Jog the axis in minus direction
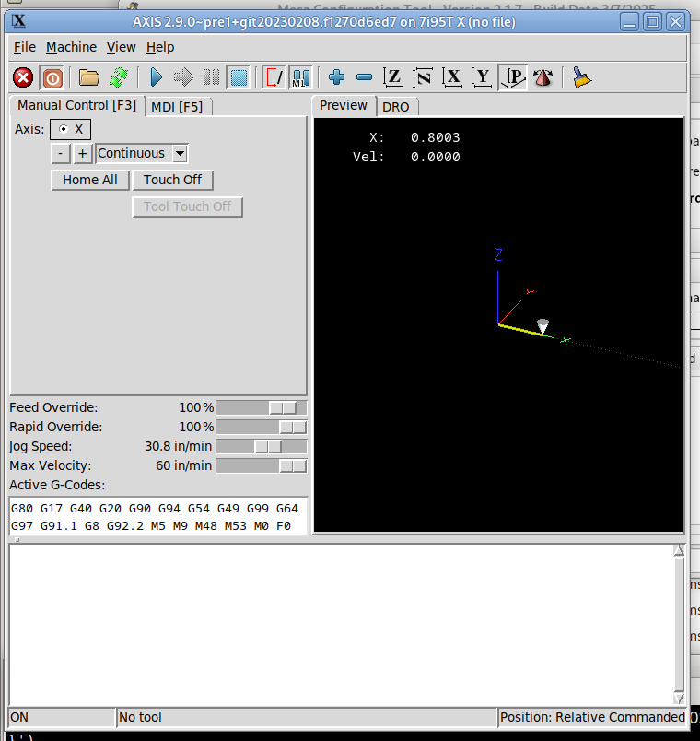The width and height of the screenshot is (700, 741). [61, 154]
